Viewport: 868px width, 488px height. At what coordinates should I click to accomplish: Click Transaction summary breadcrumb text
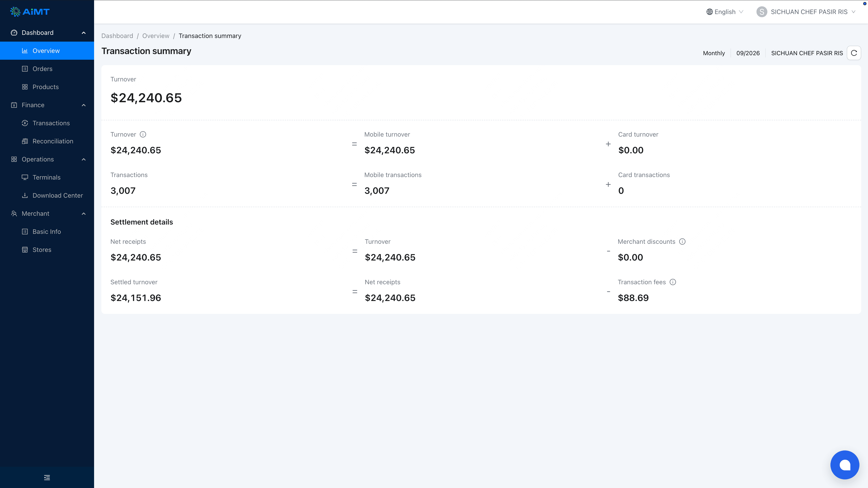pyautogui.click(x=210, y=36)
